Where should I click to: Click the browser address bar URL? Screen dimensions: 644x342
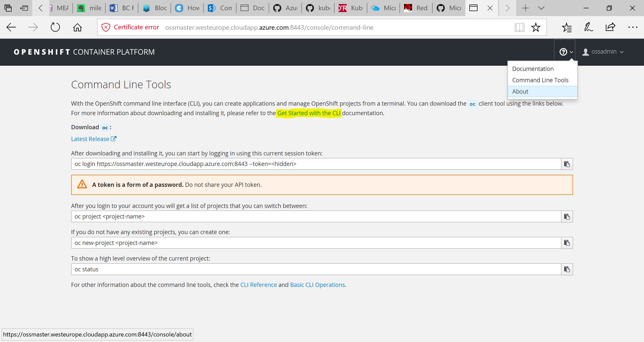click(269, 27)
